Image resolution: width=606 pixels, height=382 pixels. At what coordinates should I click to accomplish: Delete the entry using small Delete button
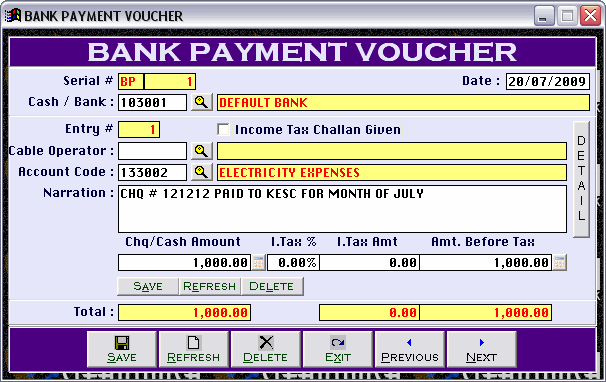click(x=272, y=286)
